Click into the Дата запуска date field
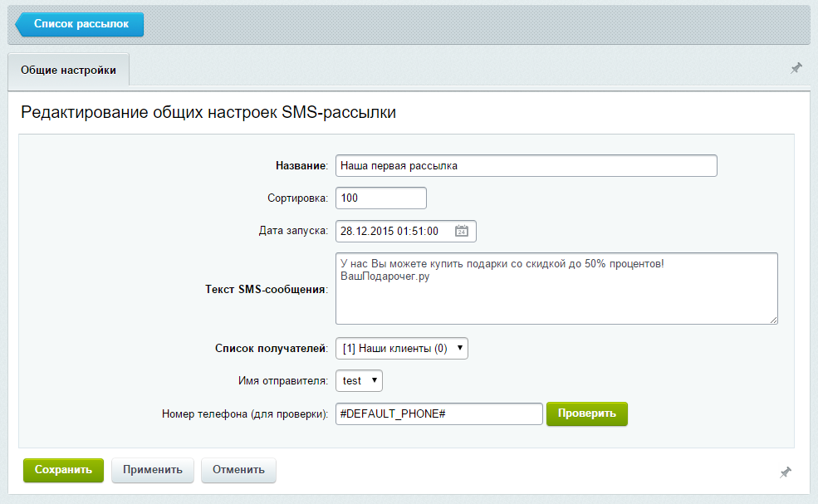818x504 pixels. (x=394, y=232)
